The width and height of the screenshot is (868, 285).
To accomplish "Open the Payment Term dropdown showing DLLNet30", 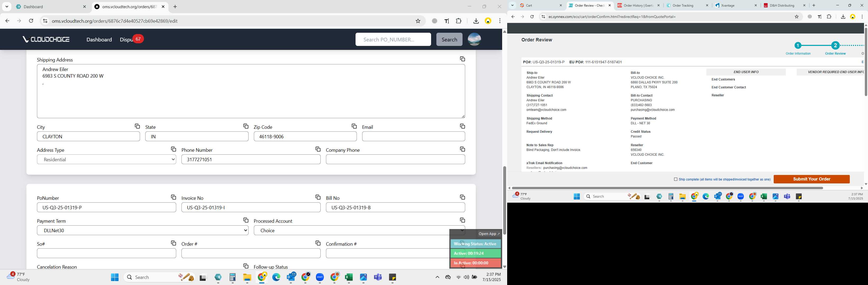I will coord(143,230).
